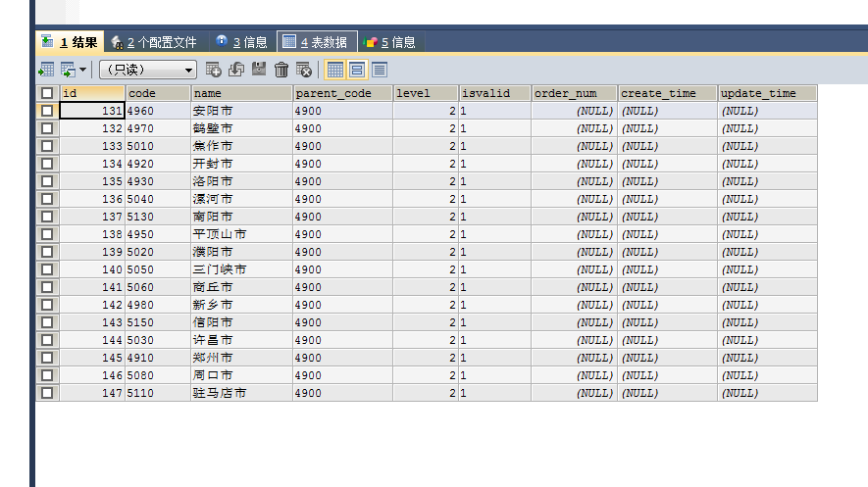Select the name cell 洛阳市
Viewport: 868px width, 487px height.
(x=241, y=181)
